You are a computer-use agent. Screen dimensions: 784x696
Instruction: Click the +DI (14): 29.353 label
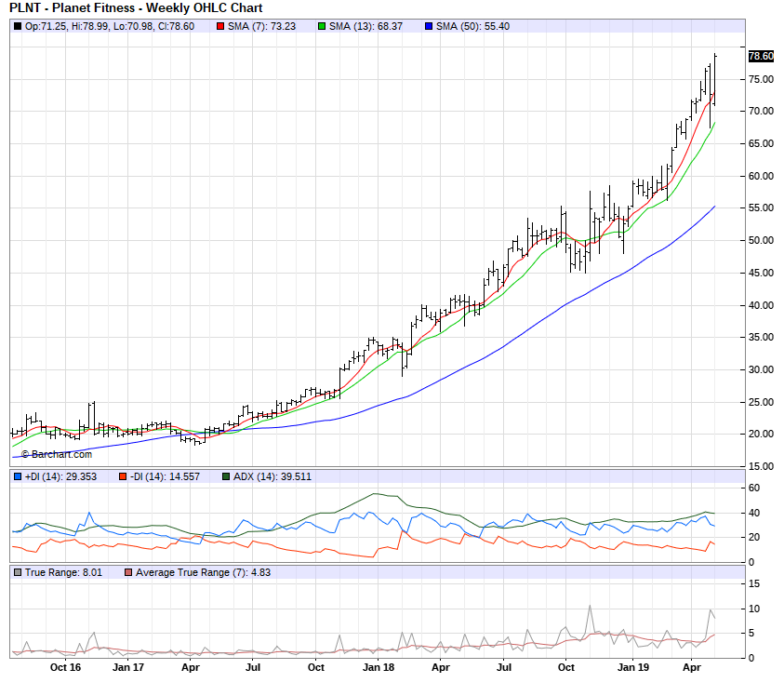pos(60,476)
